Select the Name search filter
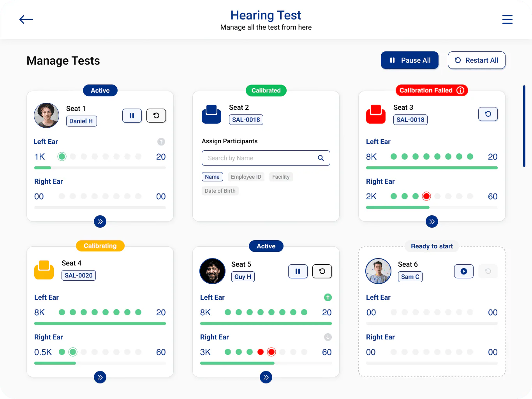This screenshot has width=532, height=399. 212,177
